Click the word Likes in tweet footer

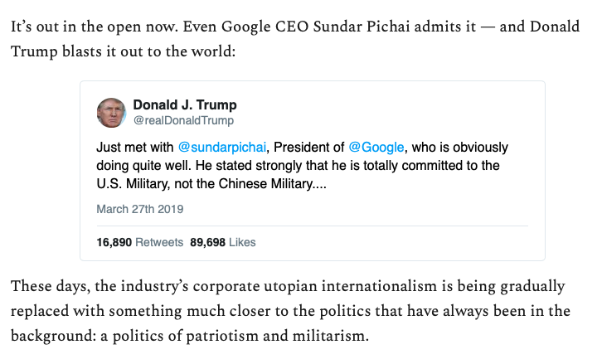click(x=242, y=242)
